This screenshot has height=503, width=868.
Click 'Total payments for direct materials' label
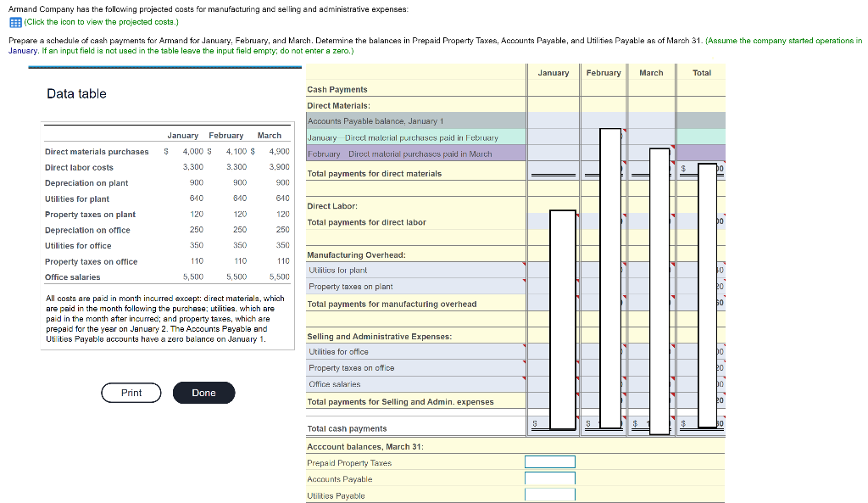click(374, 173)
